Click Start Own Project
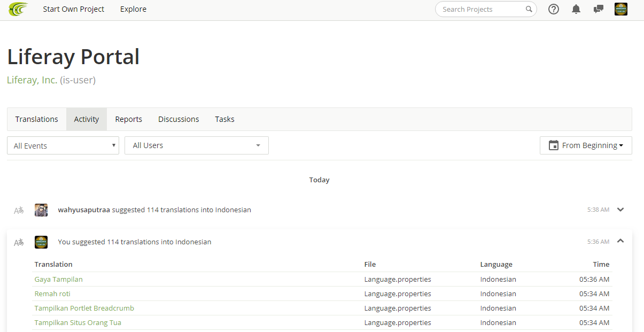 [74, 9]
